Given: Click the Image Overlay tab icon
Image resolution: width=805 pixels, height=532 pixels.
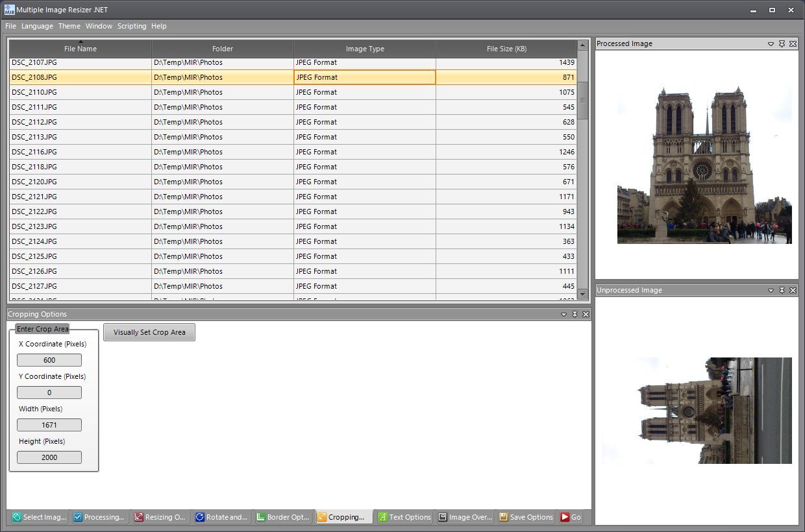Looking at the screenshot, I should (442, 517).
